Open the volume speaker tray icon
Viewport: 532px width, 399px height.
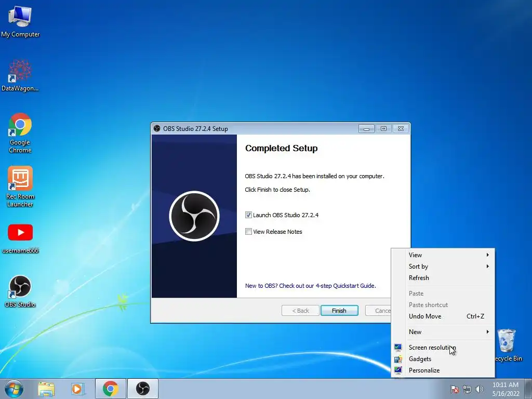479,389
